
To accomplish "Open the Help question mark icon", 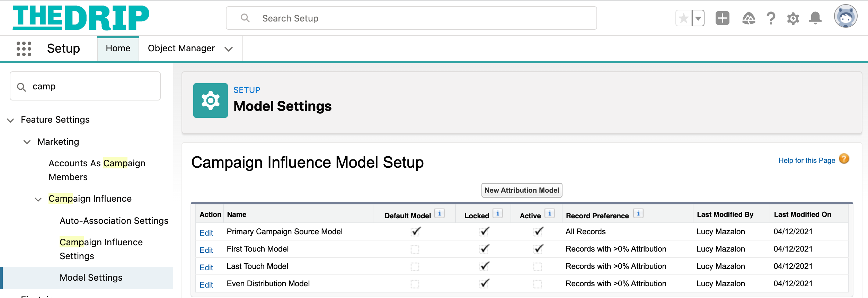I will (x=771, y=18).
